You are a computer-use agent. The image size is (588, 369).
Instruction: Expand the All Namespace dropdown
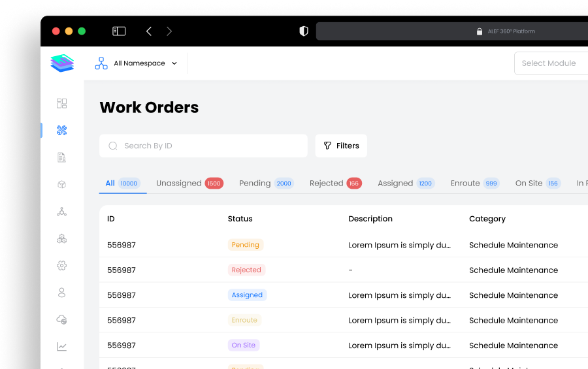coord(137,63)
